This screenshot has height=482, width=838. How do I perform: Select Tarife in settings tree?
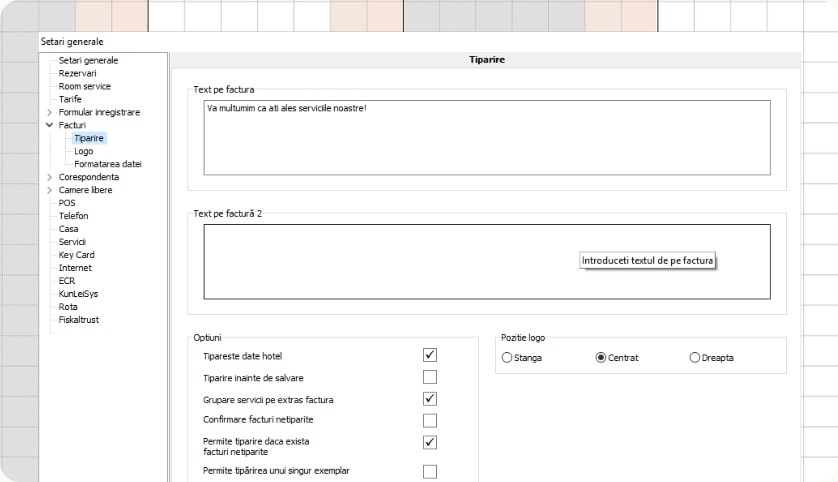[x=70, y=99]
